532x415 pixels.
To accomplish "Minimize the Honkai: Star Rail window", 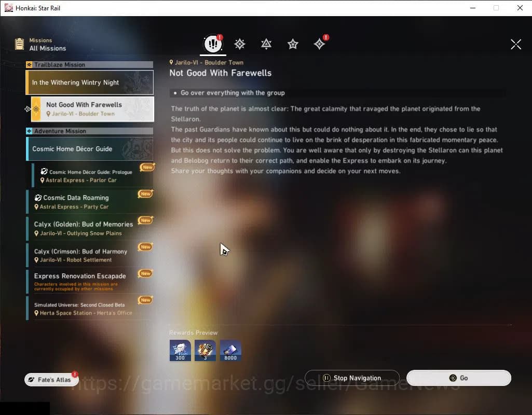I will coord(473,8).
